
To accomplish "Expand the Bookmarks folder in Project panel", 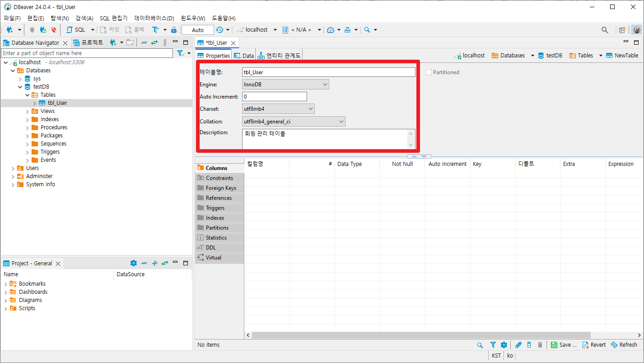I will point(6,284).
